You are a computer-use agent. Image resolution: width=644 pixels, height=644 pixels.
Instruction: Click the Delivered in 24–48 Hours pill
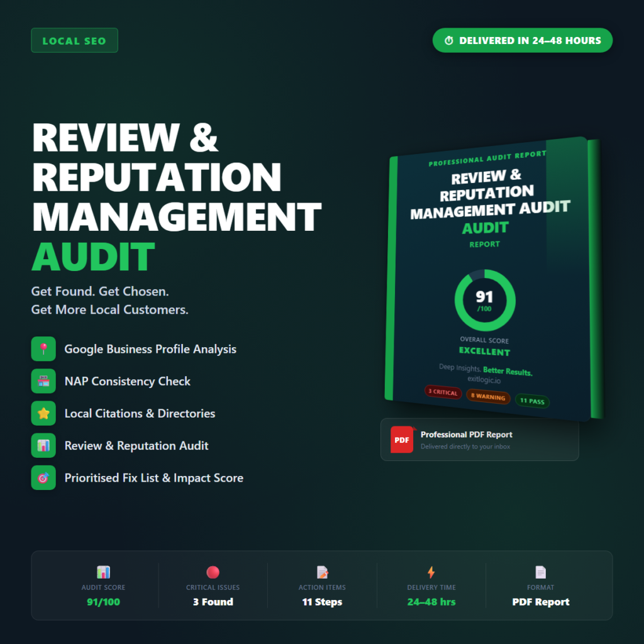tap(522, 40)
